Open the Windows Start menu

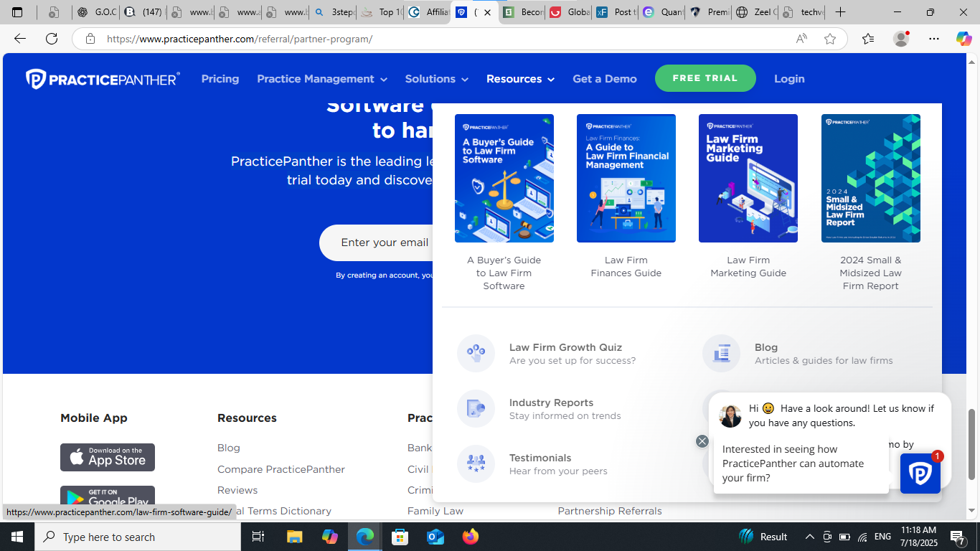(x=17, y=537)
